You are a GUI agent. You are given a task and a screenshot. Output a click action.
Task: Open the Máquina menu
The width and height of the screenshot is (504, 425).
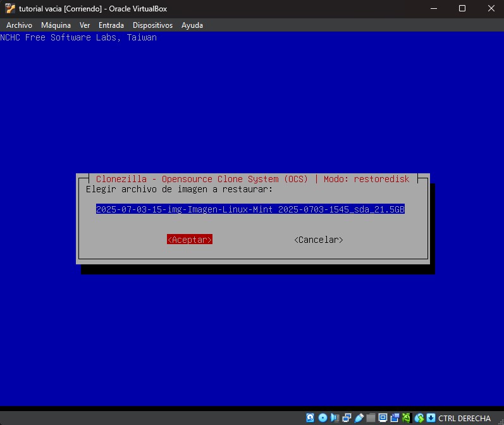[x=56, y=25]
